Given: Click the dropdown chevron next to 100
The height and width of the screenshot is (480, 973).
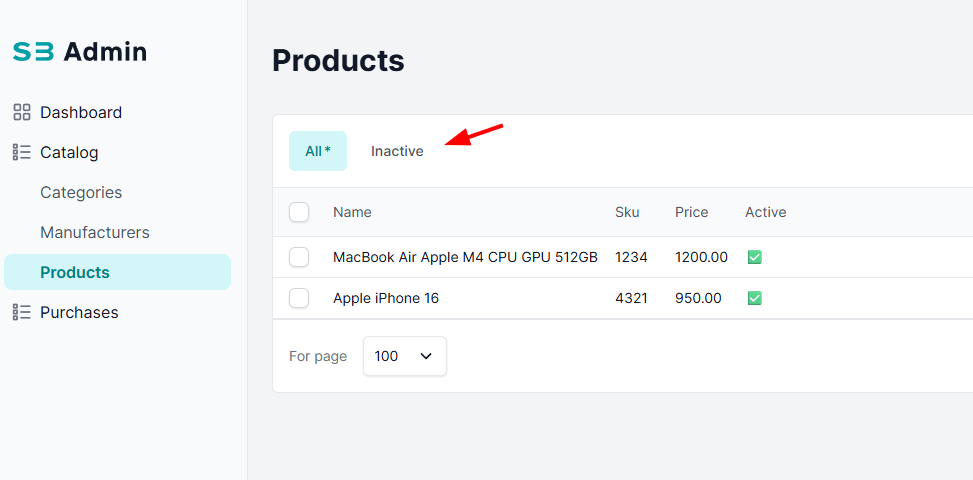Looking at the screenshot, I should click(x=426, y=356).
